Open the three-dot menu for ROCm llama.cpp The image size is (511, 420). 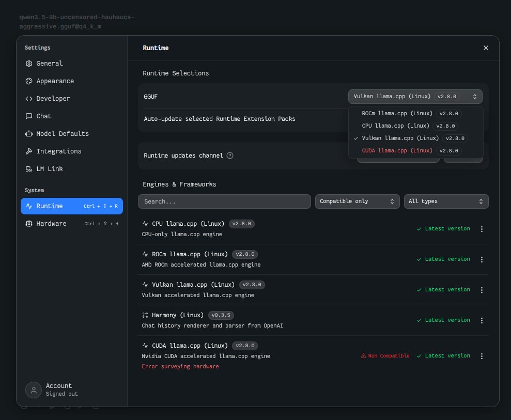pos(482,259)
